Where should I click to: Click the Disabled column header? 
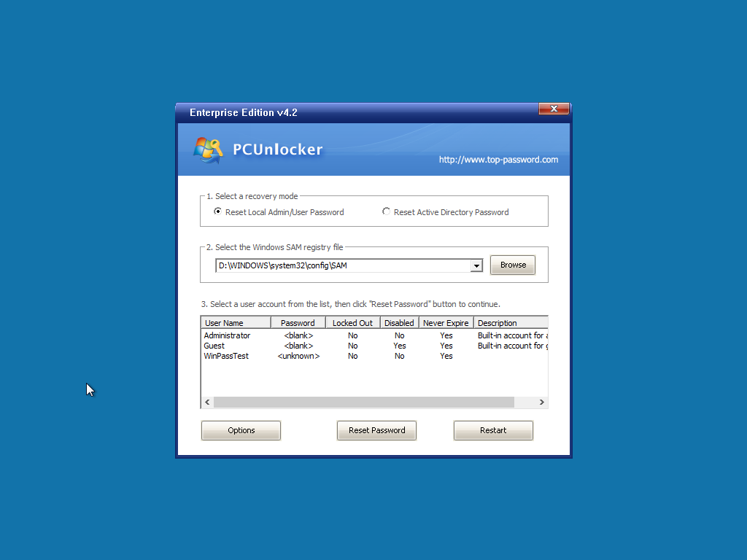(399, 322)
